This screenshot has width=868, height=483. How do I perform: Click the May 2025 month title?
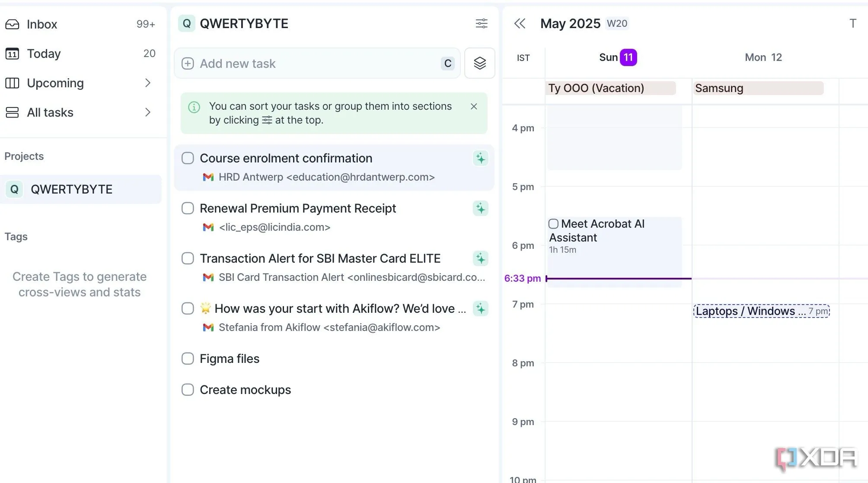click(570, 23)
